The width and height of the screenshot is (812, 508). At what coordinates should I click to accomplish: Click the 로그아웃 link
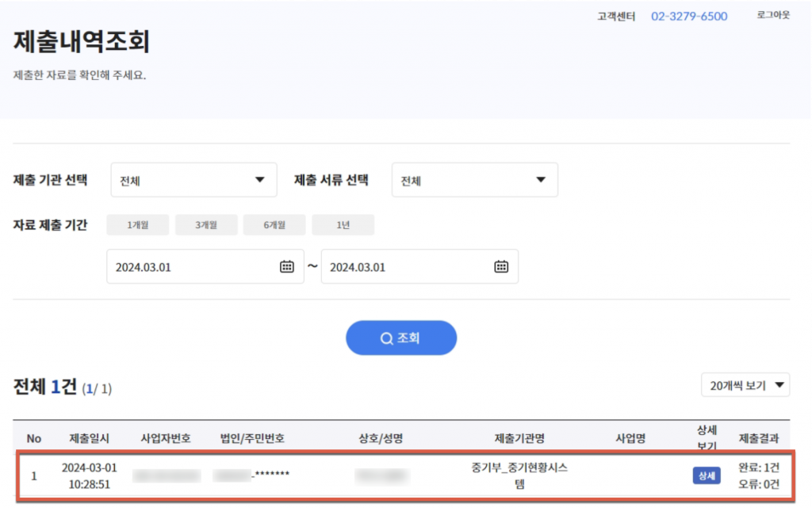(x=773, y=16)
